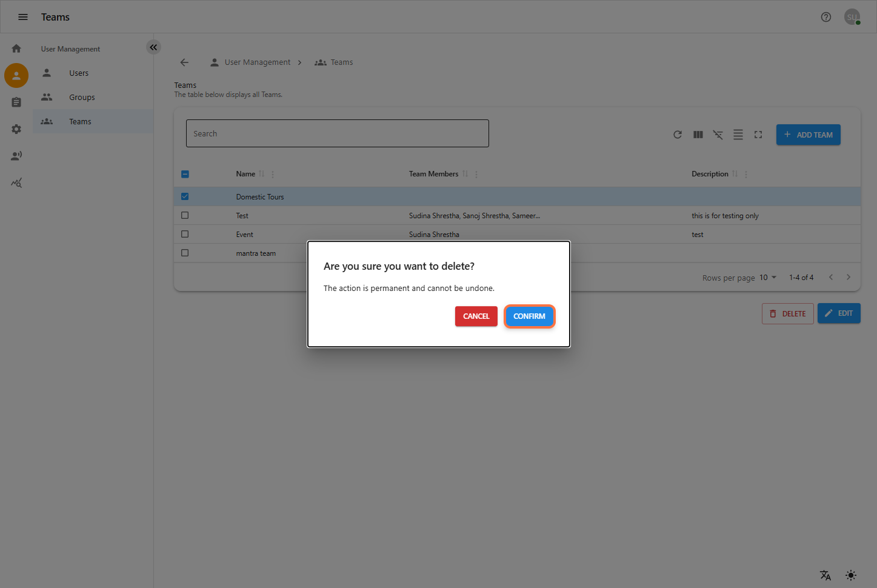Open the language translate icon
Image resolution: width=877 pixels, height=588 pixels.
(x=825, y=575)
